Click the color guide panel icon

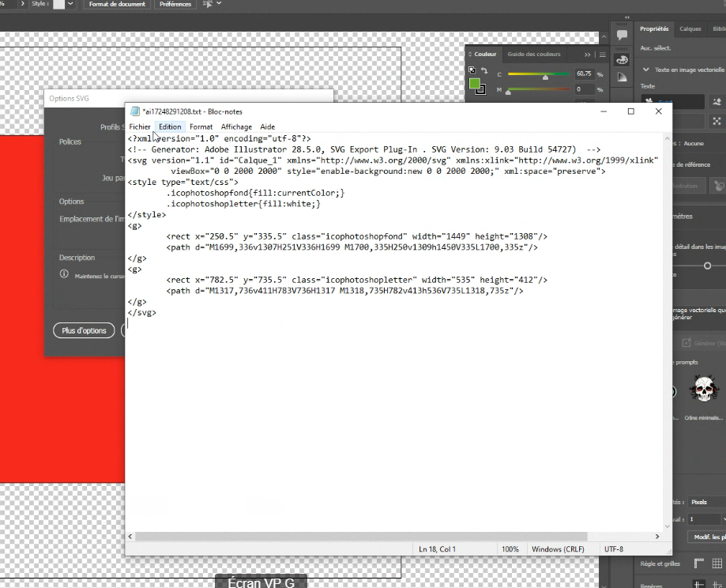pyautogui.click(x=622, y=77)
